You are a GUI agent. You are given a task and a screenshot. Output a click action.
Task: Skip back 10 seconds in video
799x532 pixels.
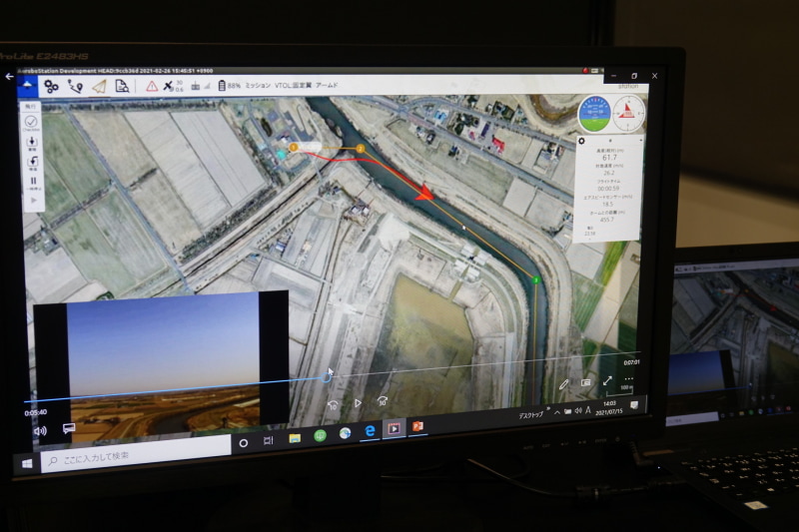333,405
